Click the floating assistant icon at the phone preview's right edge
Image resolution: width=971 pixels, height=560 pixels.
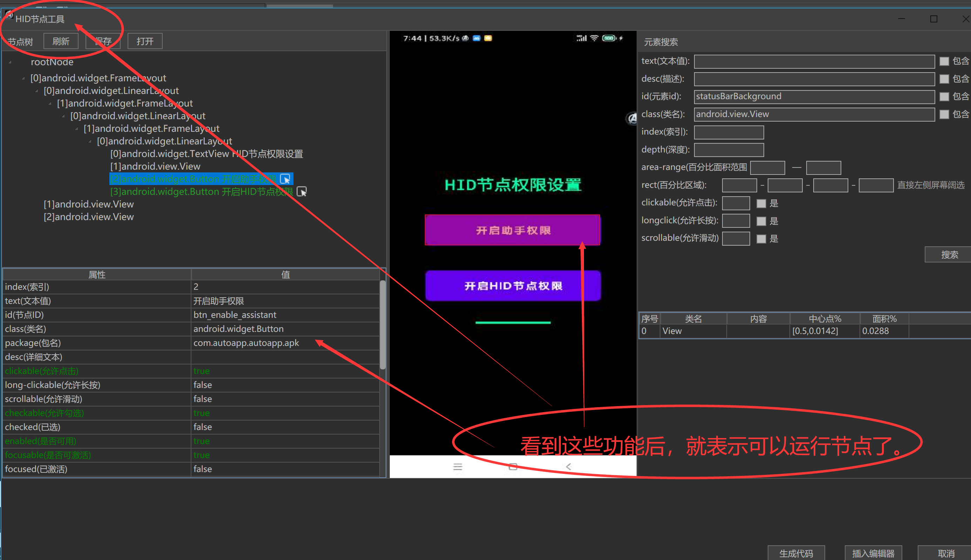(632, 118)
